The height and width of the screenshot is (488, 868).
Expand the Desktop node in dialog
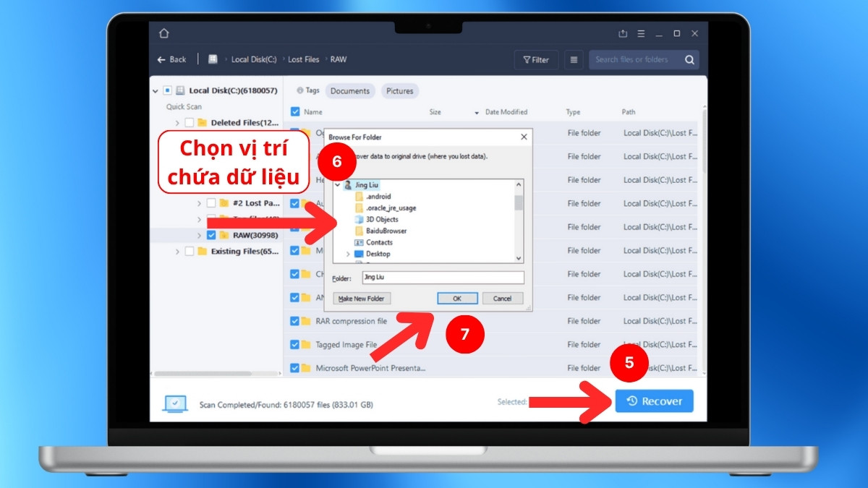tap(348, 254)
